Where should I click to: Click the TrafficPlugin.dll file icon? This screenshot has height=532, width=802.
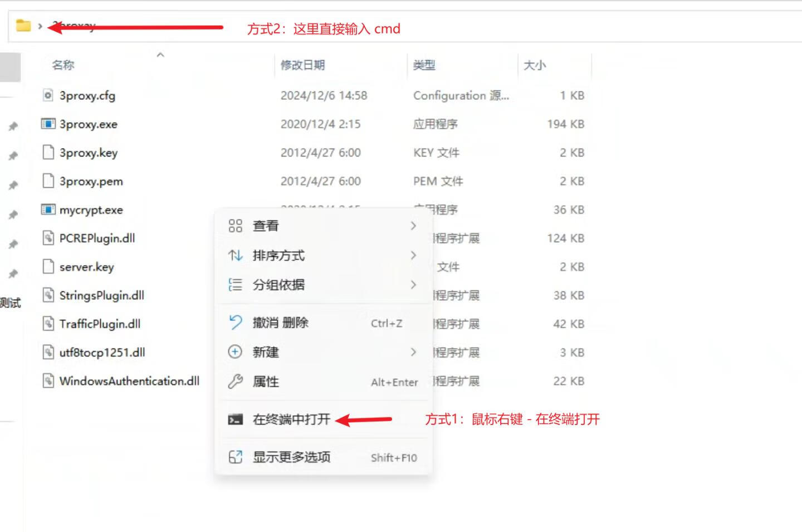(48, 324)
